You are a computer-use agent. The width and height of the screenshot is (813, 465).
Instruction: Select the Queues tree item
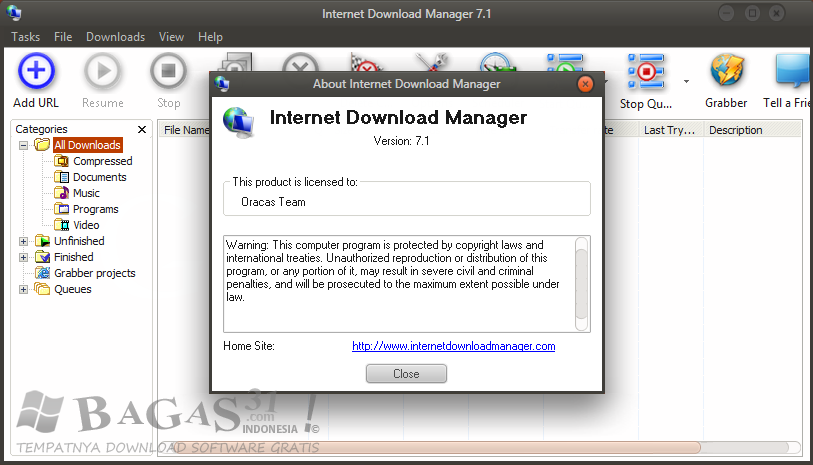click(x=73, y=289)
